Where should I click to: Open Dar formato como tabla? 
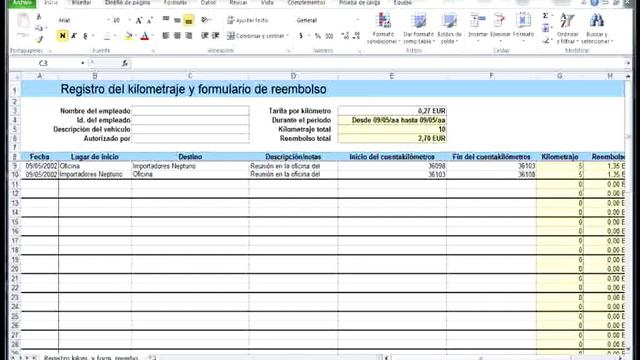pyautogui.click(x=418, y=28)
